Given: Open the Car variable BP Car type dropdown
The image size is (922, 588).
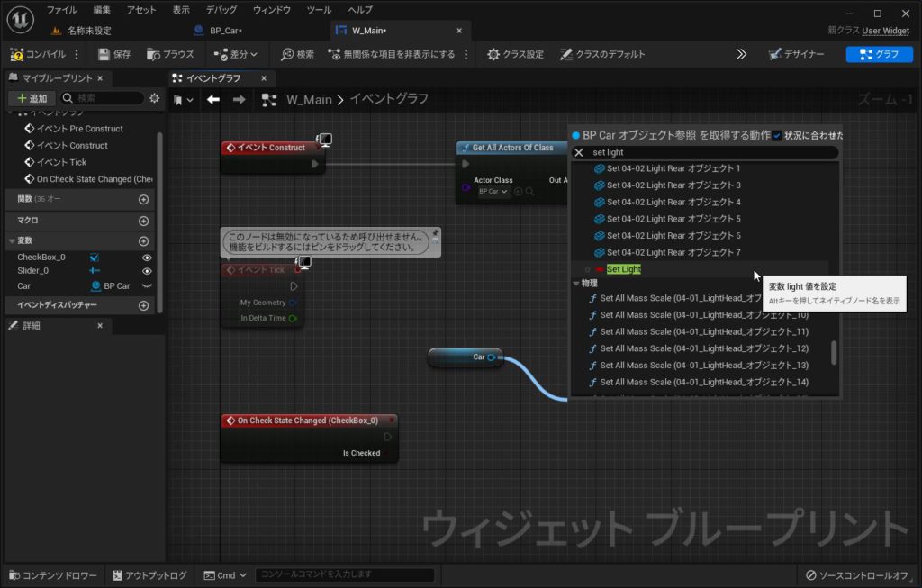Looking at the screenshot, I should tap(111, 285).
